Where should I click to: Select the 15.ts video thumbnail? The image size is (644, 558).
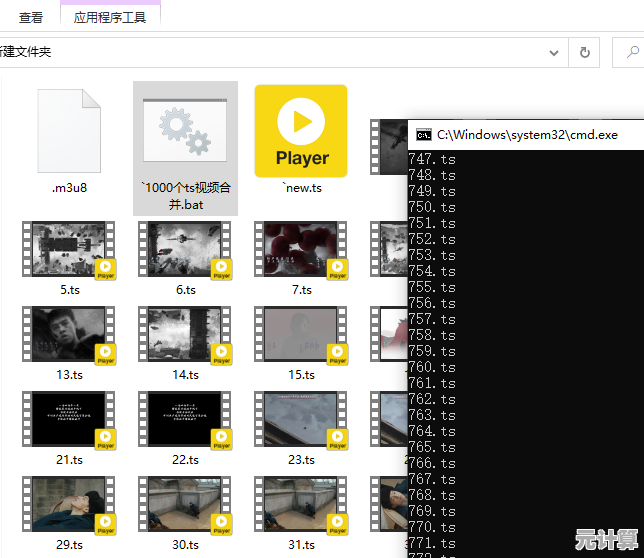[301, 334]
